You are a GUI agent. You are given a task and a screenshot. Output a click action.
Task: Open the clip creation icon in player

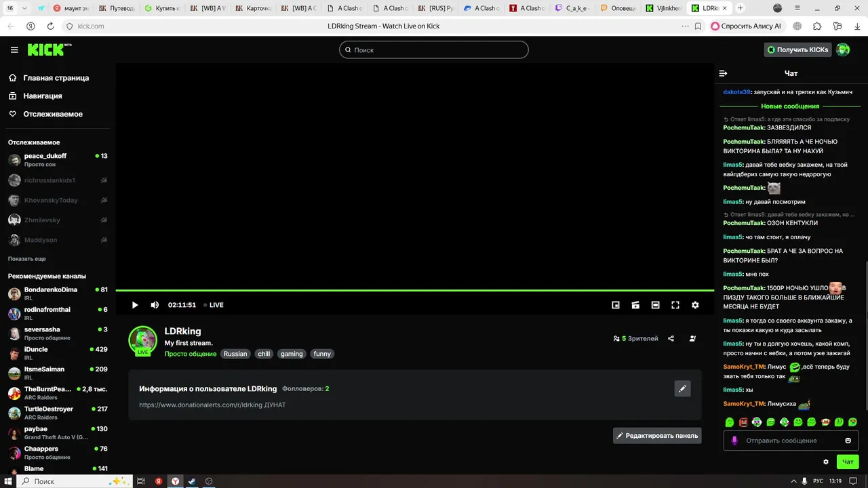click(x=635, y=305)
